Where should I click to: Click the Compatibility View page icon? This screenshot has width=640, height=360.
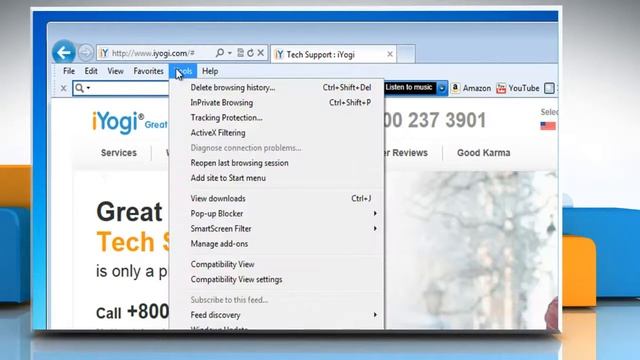point(240,53)
